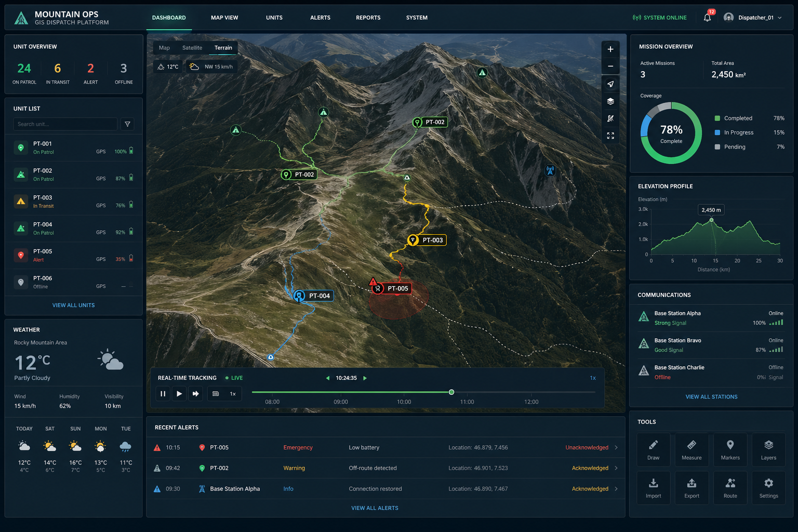
Task: Expand the PT-005 emergency alert details
Action: point(616,447)
